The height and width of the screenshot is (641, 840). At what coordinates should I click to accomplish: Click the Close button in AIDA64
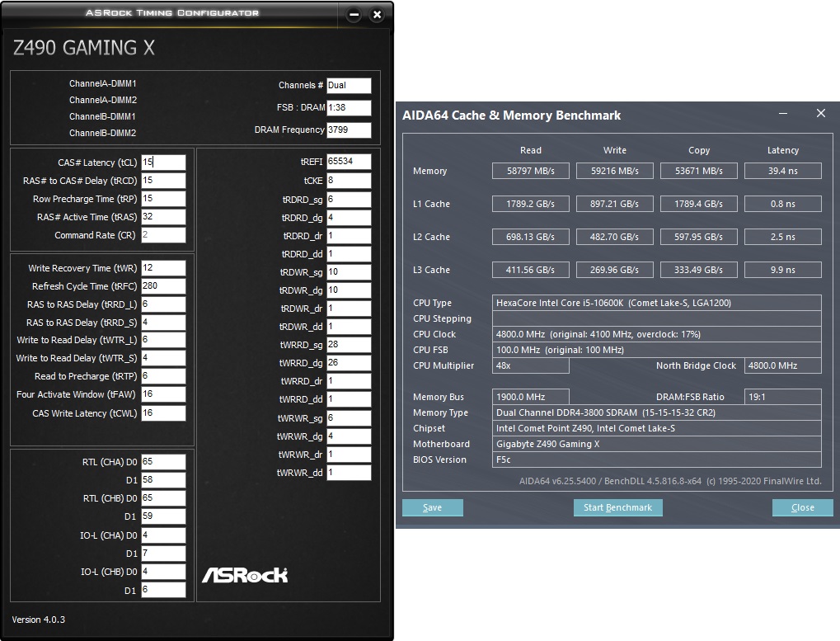(803, 507)
